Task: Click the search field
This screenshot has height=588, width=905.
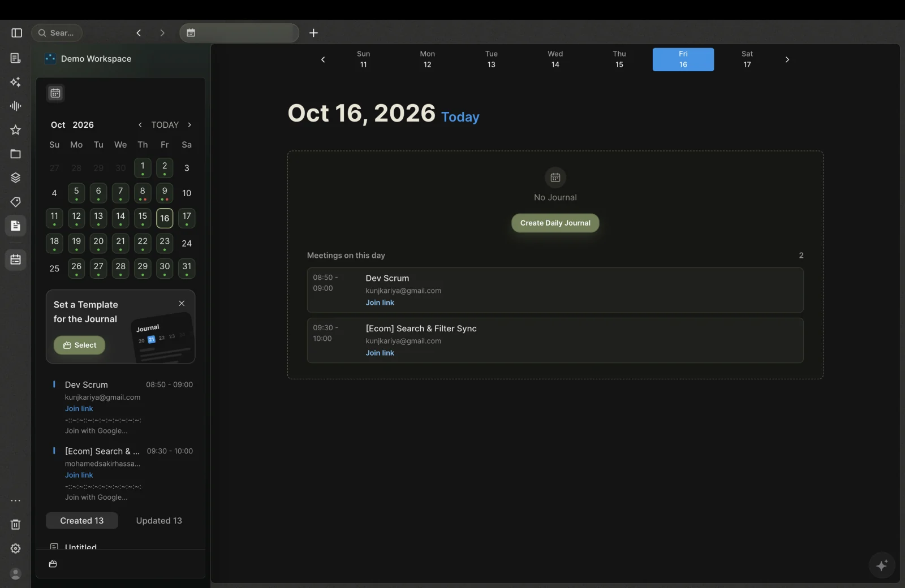Action: (x=57, y=33)
